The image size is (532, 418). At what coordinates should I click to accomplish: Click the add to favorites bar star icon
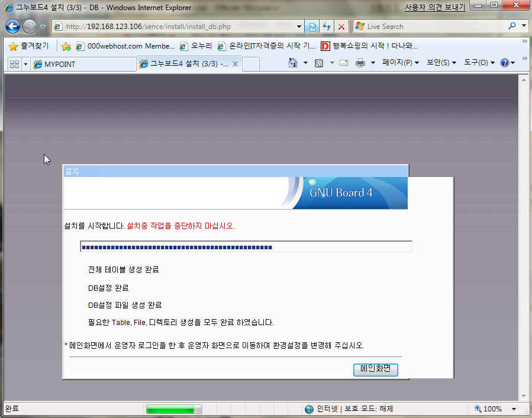tap(66, 46)
